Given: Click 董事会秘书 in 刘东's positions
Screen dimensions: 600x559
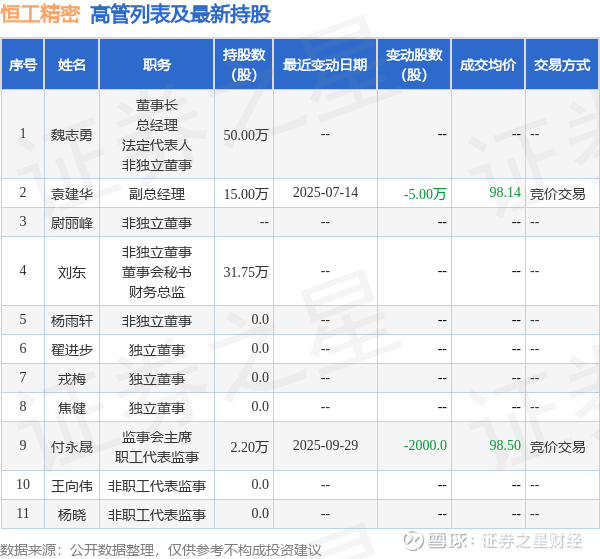Looking at the screenshot, I should 157,272.
